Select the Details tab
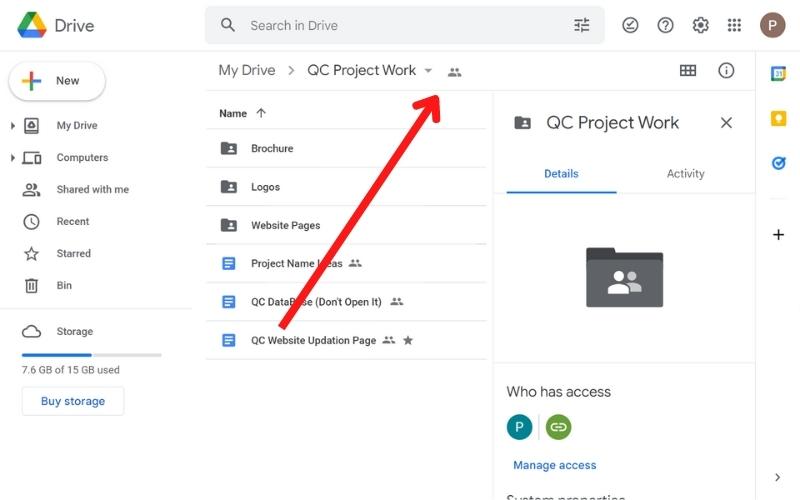800x500 pixels. pyautogui.click(x=561, y=174)
